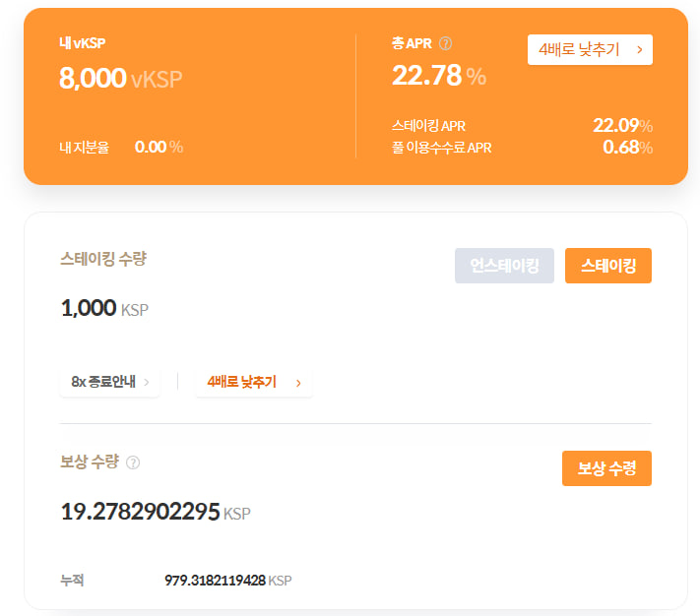
Task: Click the 8,000 vKSP balance value
Action: (121, 79)
